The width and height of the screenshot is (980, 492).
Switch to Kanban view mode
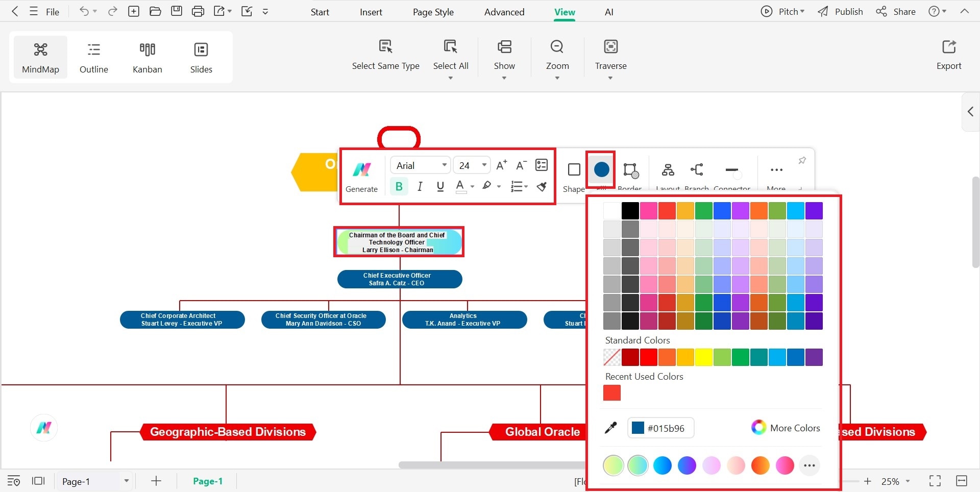click(x=148, y=58)
